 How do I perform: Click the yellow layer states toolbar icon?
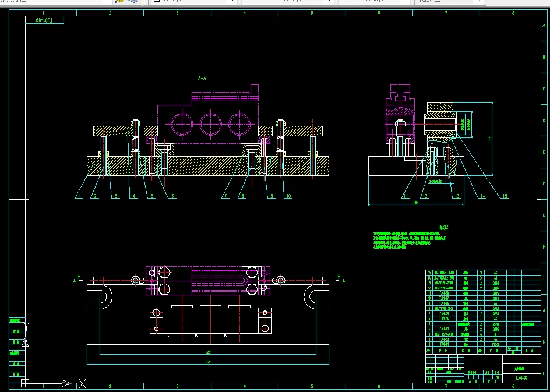[119, 1]
